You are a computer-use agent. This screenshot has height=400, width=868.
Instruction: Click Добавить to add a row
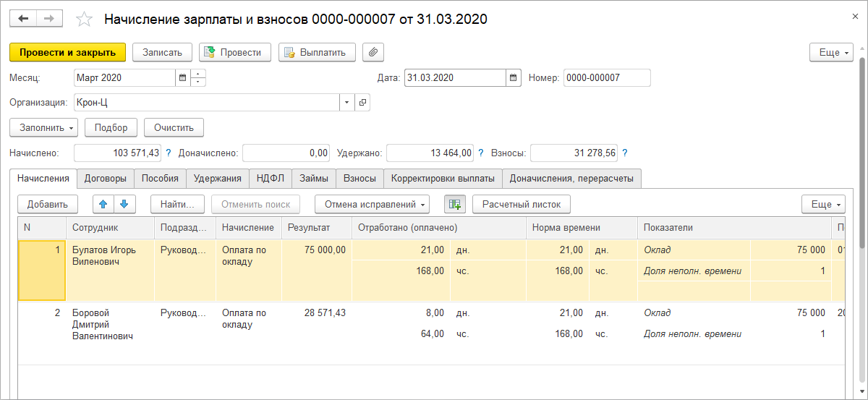tap(48, 204)
